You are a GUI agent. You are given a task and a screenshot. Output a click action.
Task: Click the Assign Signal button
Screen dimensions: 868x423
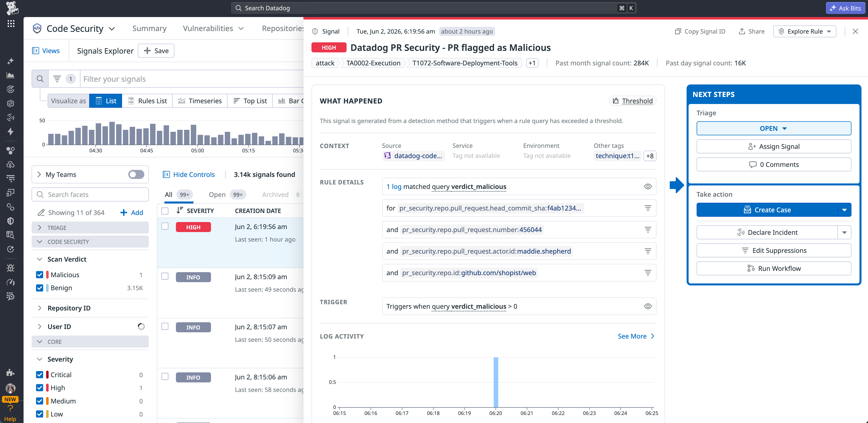click(774, 146)
